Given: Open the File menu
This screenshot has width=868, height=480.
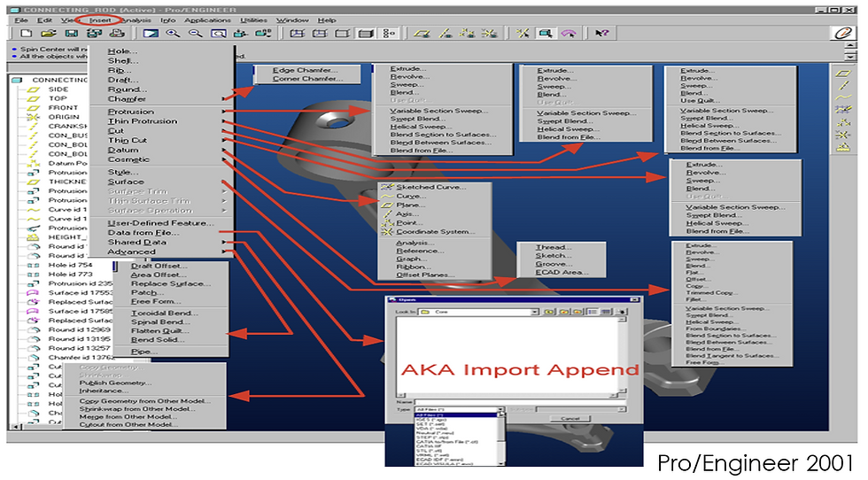Looking at the screenshot, I should [x=21, y=20].
